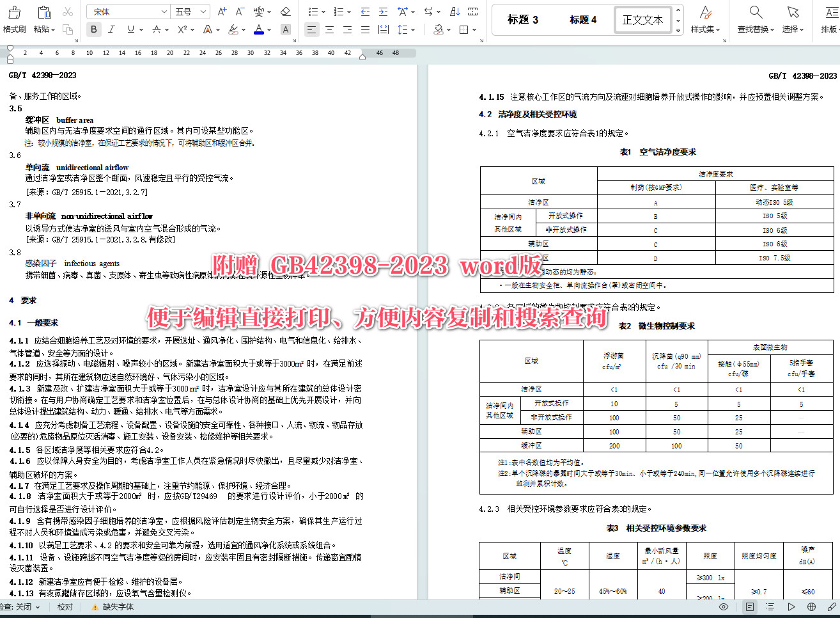Click the decrease indent icon
The height and width of the screenshot is (618, 840).
(365, 12)
